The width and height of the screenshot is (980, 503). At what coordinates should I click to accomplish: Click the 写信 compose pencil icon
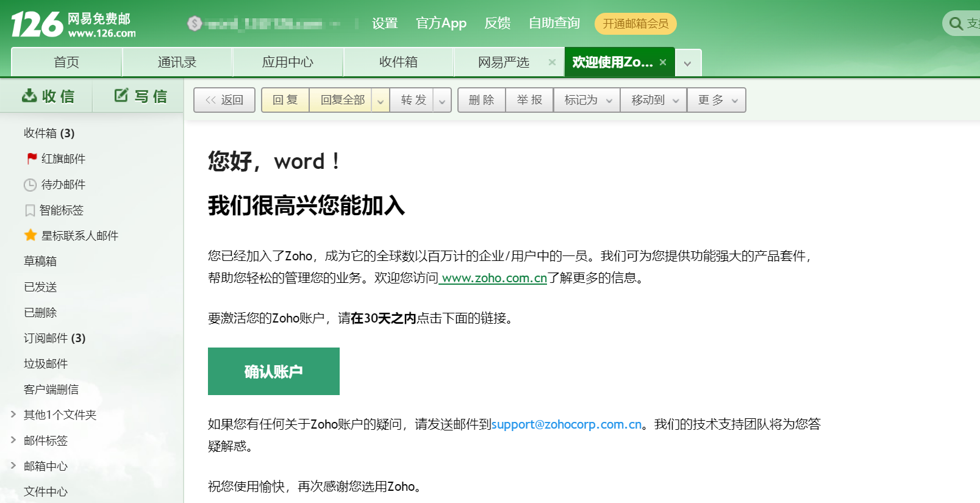pos(121,96)
